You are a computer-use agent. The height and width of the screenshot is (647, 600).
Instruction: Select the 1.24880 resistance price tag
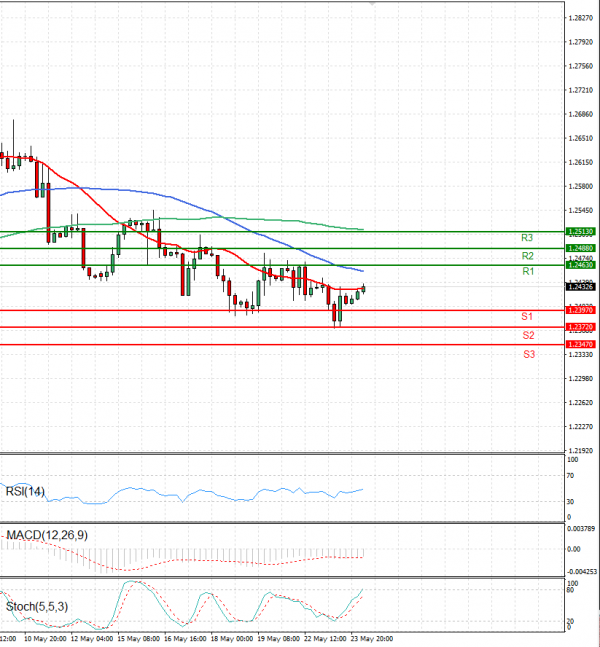[x=581, y=248]
